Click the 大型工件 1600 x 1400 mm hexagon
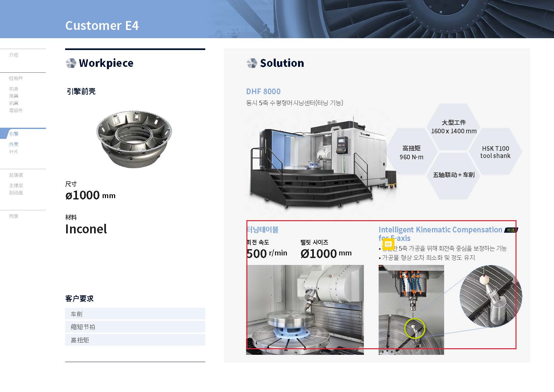Screen dimensions: 554x392 [x=454, y=127]
